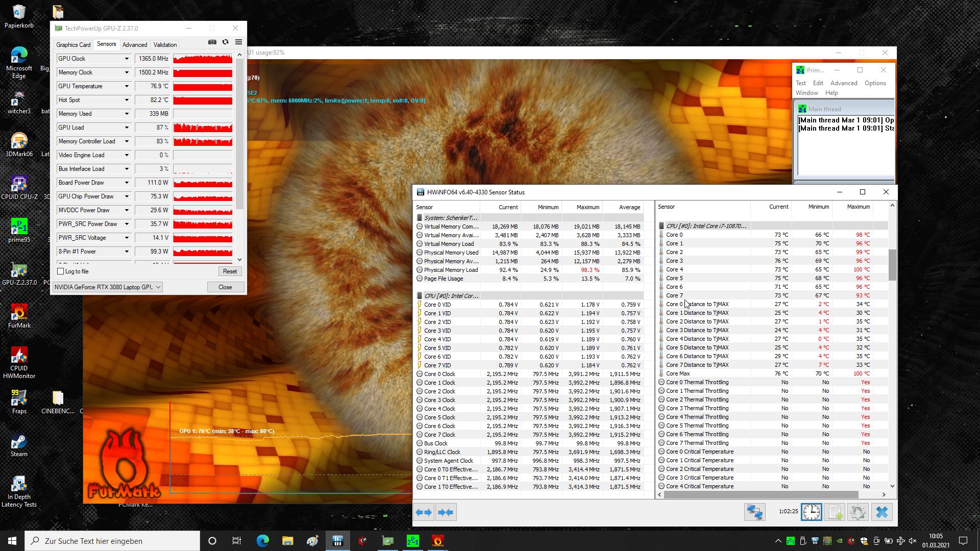Click the GPU-Z refresh icon

[225, 42]
